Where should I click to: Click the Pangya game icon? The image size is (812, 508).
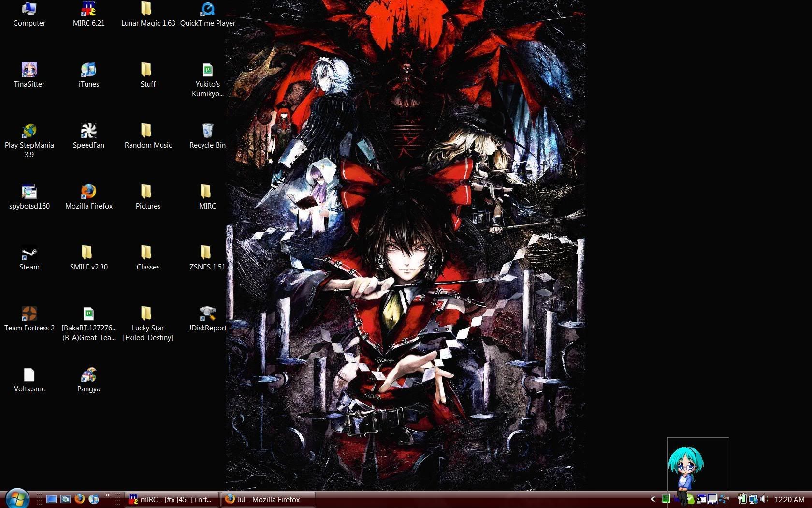point(88,375)
